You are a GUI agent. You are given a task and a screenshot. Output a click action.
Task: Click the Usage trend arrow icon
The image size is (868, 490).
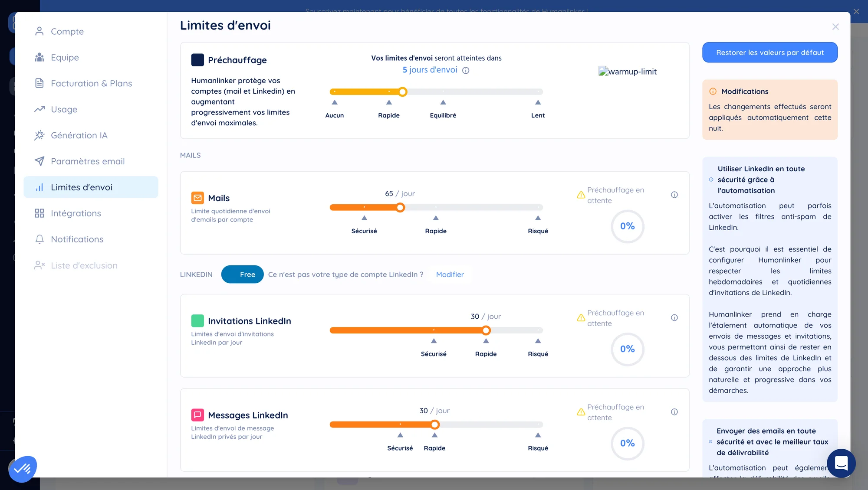(x=39, y=109)
